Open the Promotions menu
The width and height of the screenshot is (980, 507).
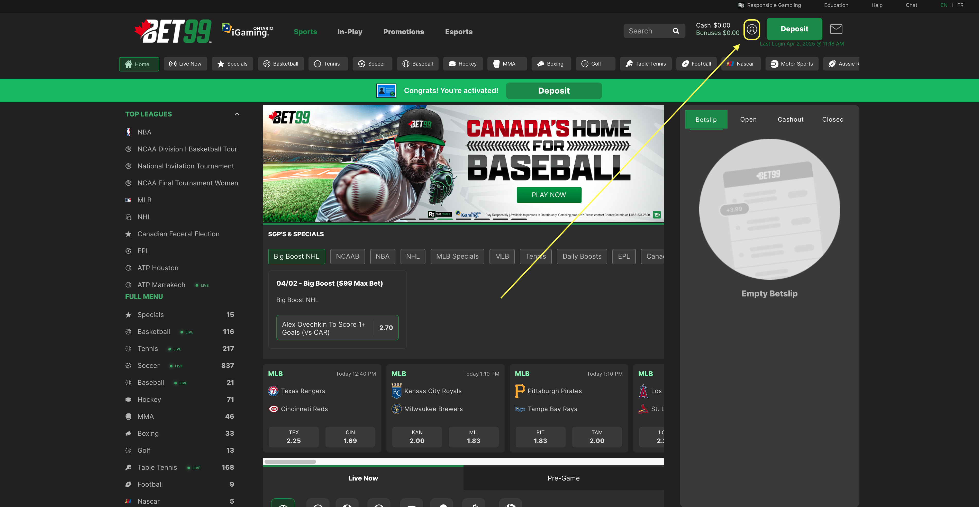point(403,32)
